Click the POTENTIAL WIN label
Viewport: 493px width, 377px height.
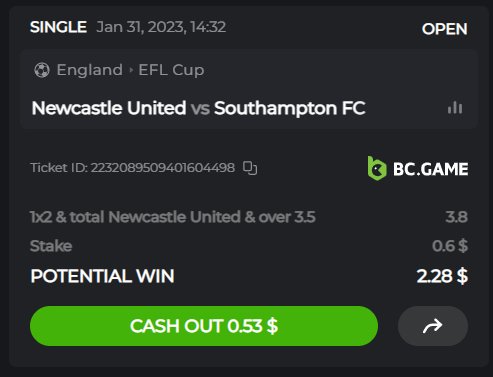[x=102, y=276]
